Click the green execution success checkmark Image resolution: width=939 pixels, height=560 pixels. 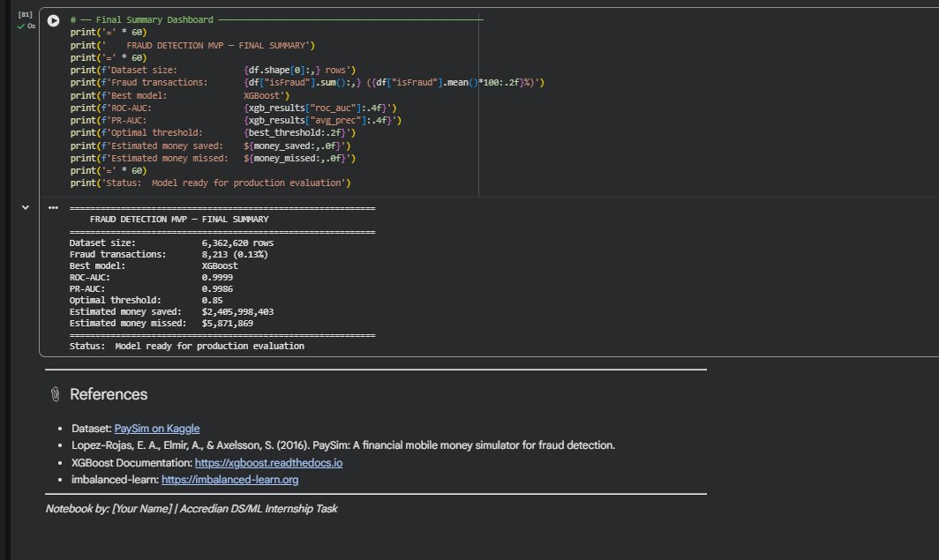(x=21, y=26)
